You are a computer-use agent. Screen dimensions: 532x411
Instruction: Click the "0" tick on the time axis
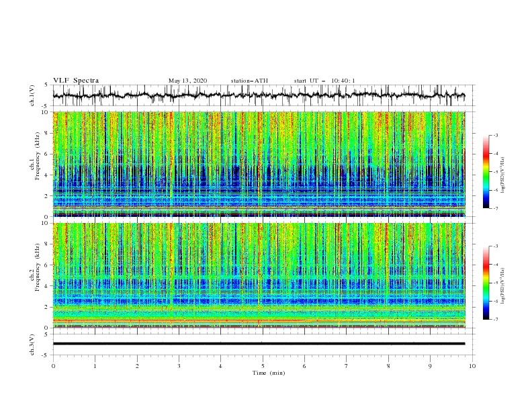click(x=53, y=366)
